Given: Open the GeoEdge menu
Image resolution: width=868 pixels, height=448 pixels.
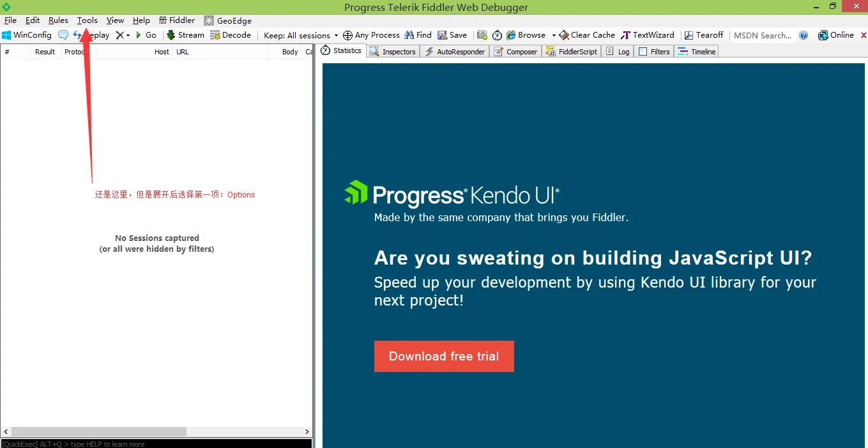Looking at the screenshot, I should (228, 20).
